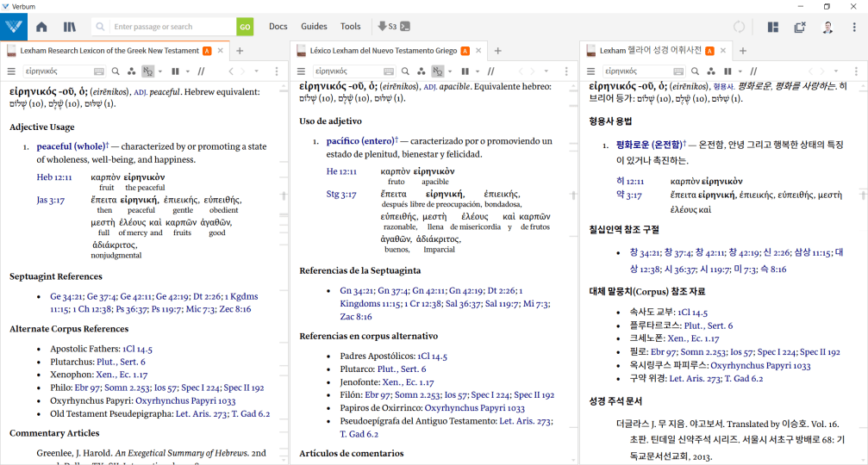Click the close-all-panels icon in top toolbar
Viewport: 868px width, 465px height.
pos(800,27)
